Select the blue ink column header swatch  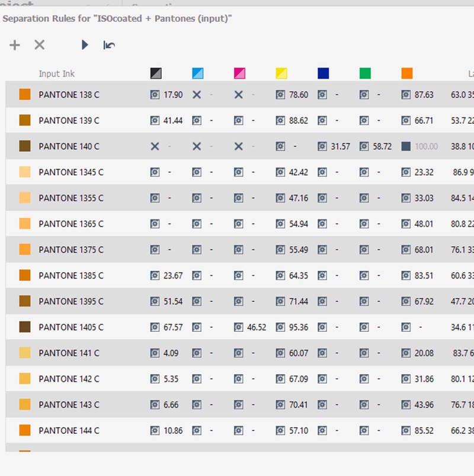(324, 73)
